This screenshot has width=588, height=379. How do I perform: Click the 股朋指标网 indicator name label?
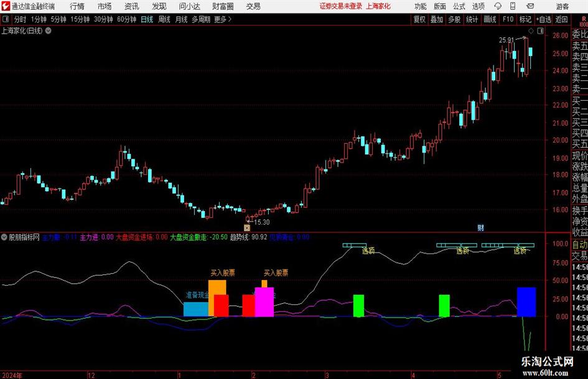[x=24, y=237]
